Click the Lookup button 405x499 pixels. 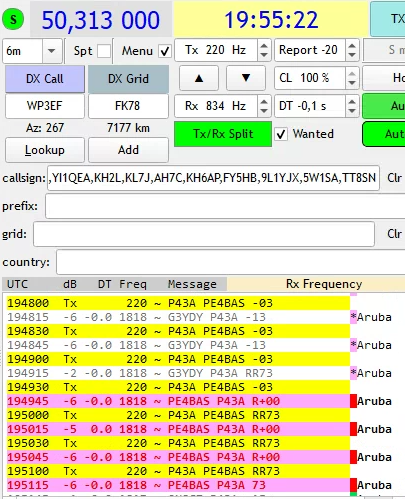[45, 150]
